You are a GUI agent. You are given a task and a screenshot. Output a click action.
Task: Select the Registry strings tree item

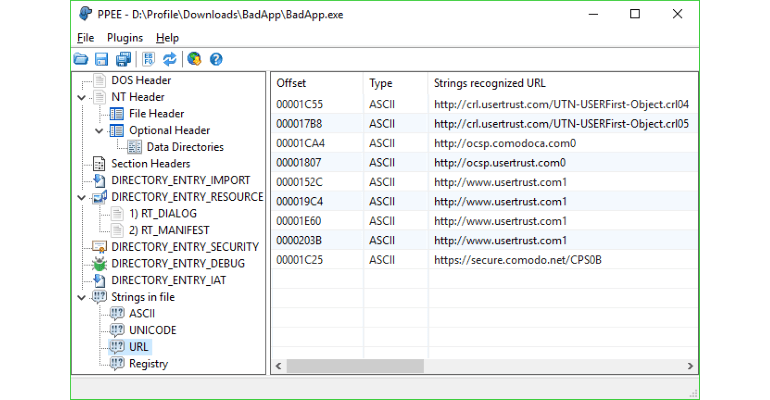click(148, 364)
